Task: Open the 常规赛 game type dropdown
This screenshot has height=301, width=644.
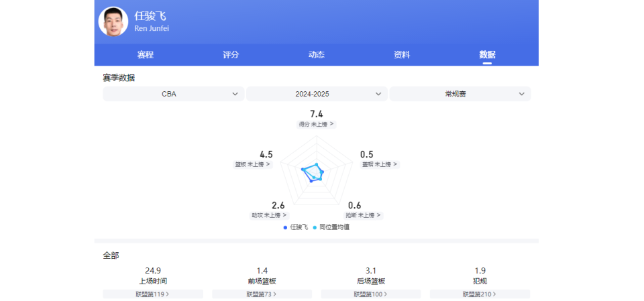Action: click(460, 94)
